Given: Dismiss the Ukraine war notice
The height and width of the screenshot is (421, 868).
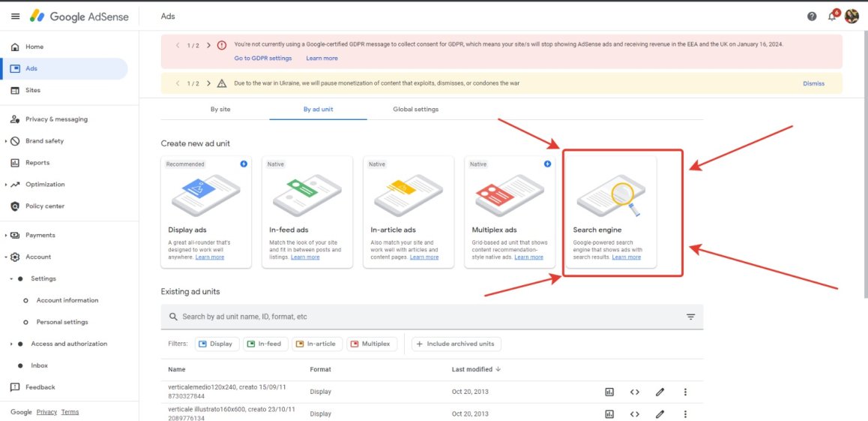Looking at the screenshot, I should pos(814,83).
